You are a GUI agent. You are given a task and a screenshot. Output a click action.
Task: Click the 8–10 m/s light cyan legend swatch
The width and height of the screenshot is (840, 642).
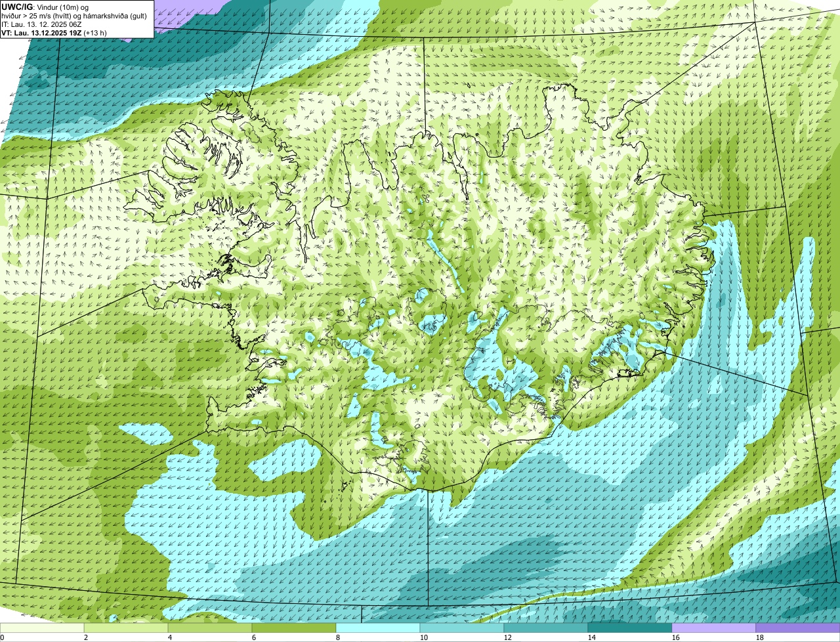click(378, 628)
